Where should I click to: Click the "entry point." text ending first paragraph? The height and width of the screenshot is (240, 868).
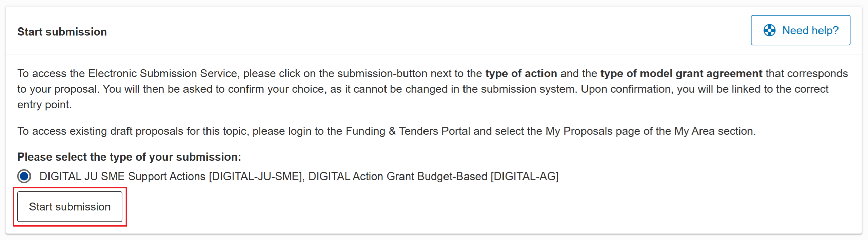[44, 105]
